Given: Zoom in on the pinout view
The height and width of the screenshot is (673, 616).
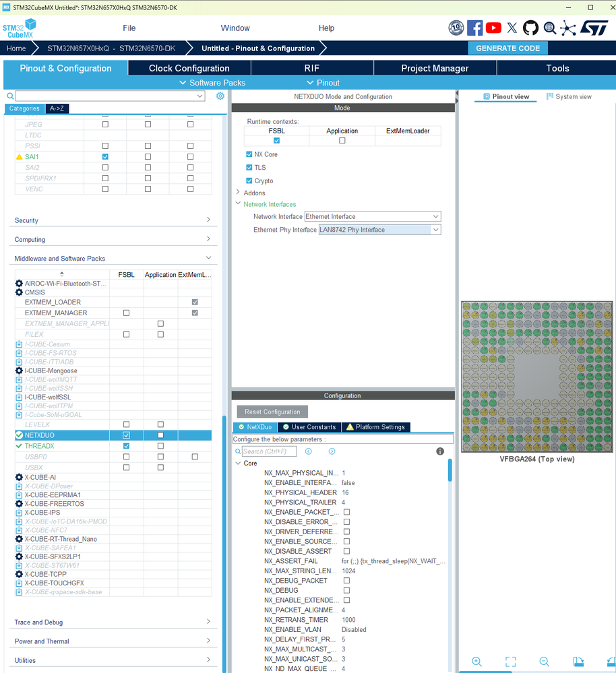Looking at the screenshot, I should click(x=476, y=662).
